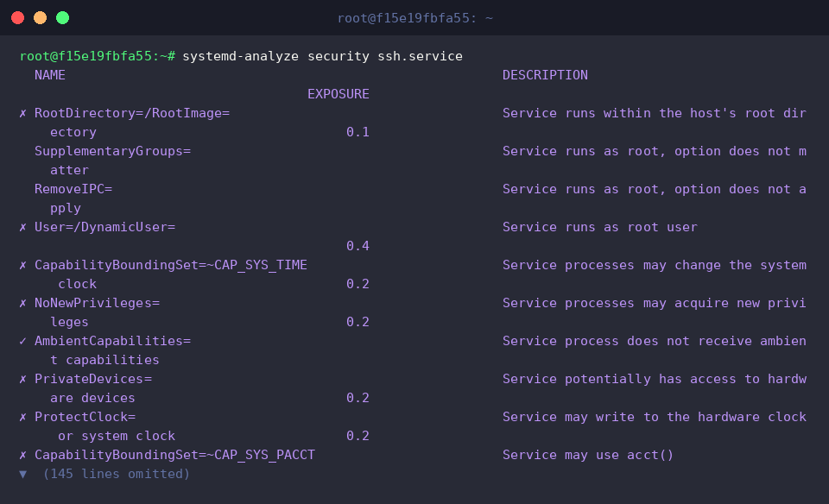This screenshot has width=829, height=504.
Task: Click description 'Service processes may acquire new privi'
Action: (x=655, y=303)
